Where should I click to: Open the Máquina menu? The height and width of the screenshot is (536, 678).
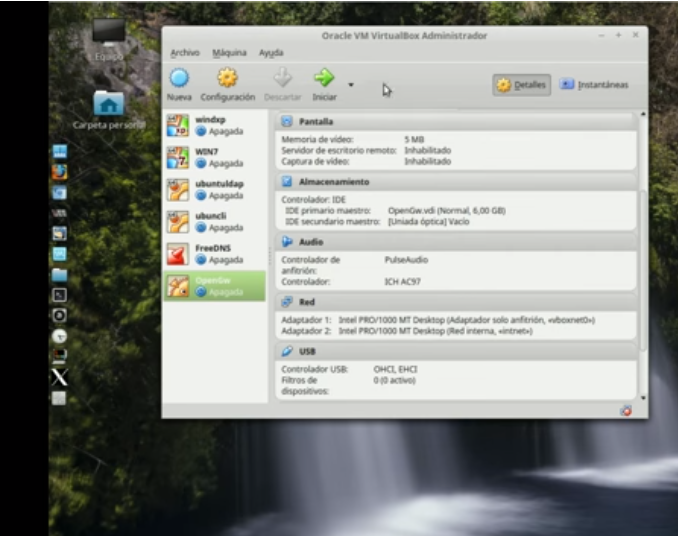(229, 53)
